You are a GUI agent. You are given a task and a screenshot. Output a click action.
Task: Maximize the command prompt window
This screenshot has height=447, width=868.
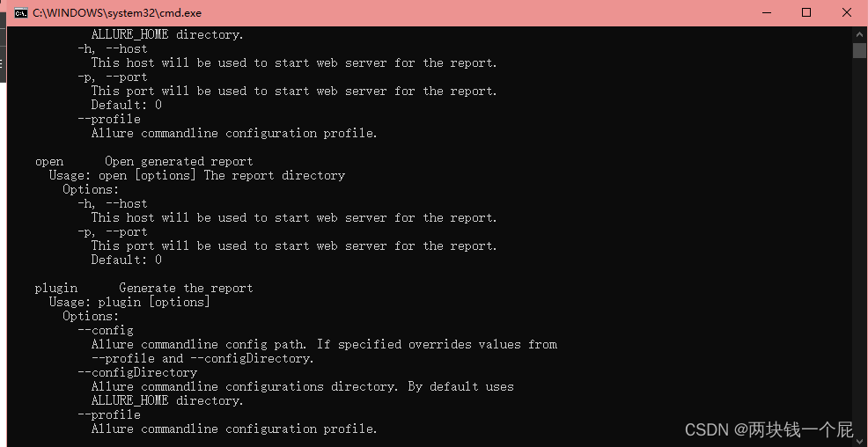[x=806, y=12]
